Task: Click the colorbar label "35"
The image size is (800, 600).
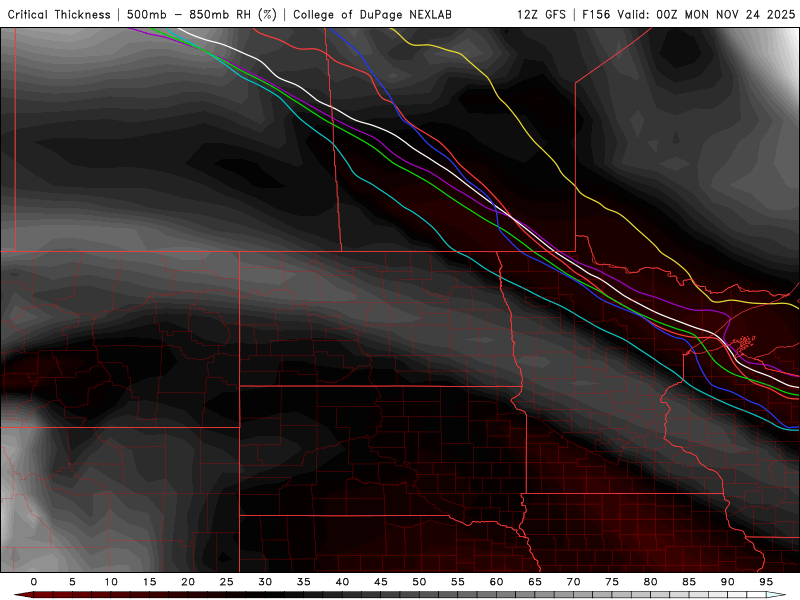Action: coord(304,582)
